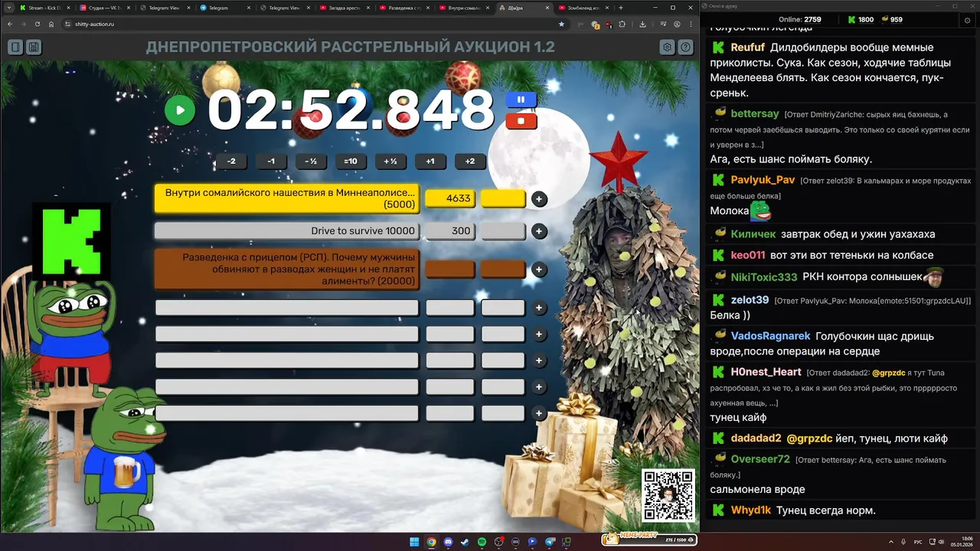Switch to the Stream - Kick browser tab
This screenshot has width=980, height=551.
point(44,8)
